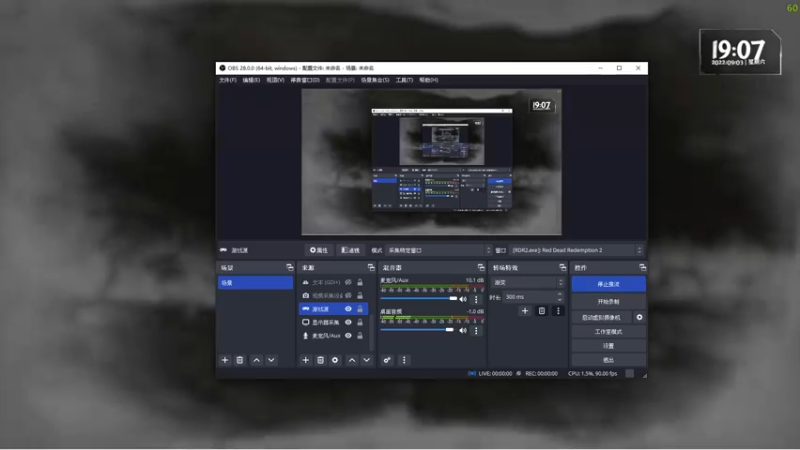The height and width of the screenshot is (450, 800).
Task: Toggle lock on 麦克风/Aux source row
Action: (x=360, y=335)
